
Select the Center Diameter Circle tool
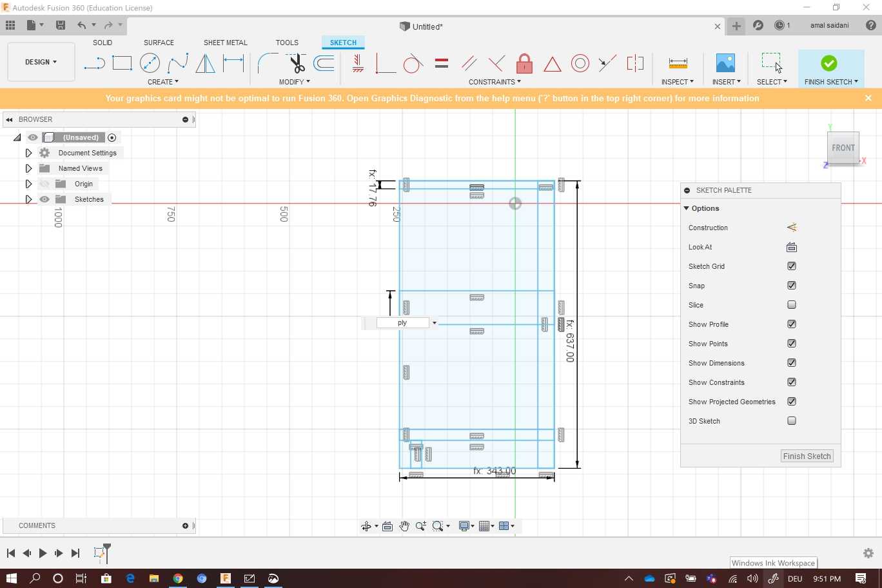[x=150, y=63]
